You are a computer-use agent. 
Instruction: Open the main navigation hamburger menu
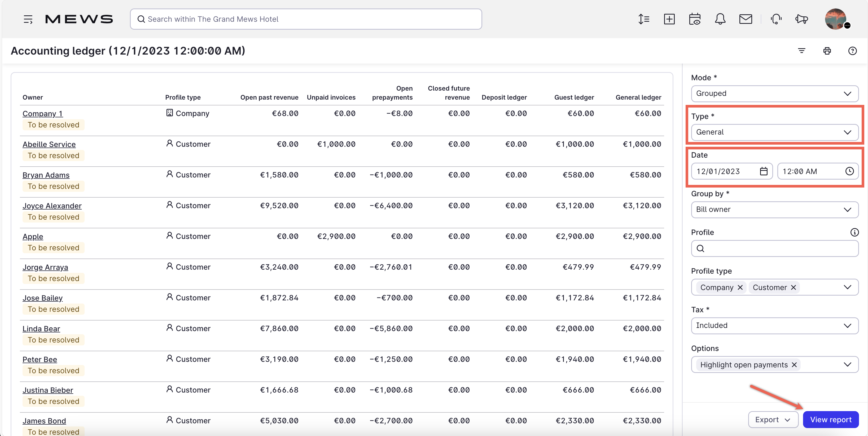pyautogui.click(x=28, y=19)
